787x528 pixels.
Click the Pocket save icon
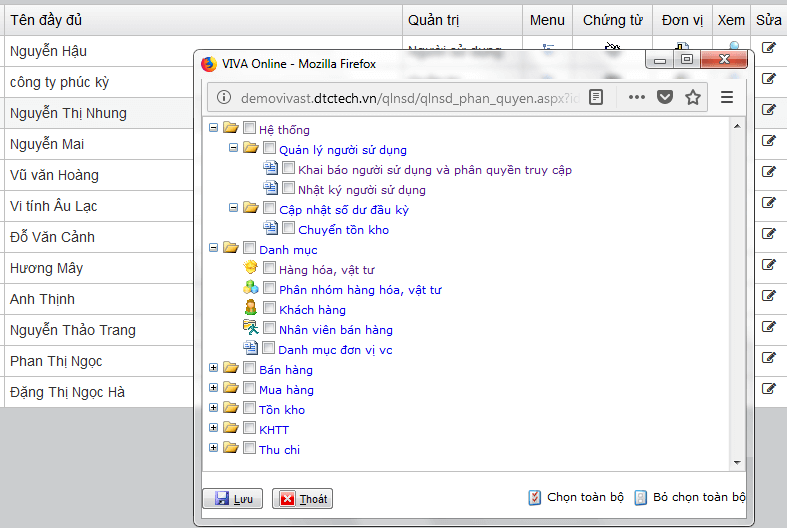tap(664, 97)
